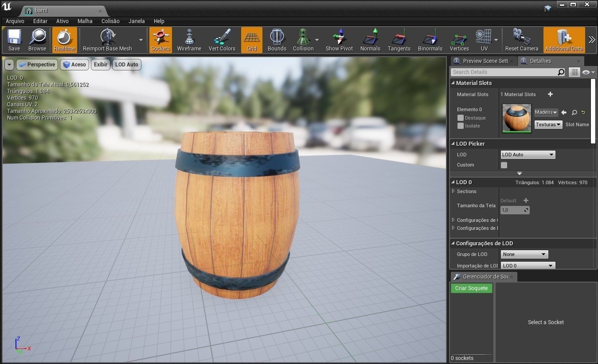Click the Criar Soquete button
The image size is (598, 364).
pos(472,288)
